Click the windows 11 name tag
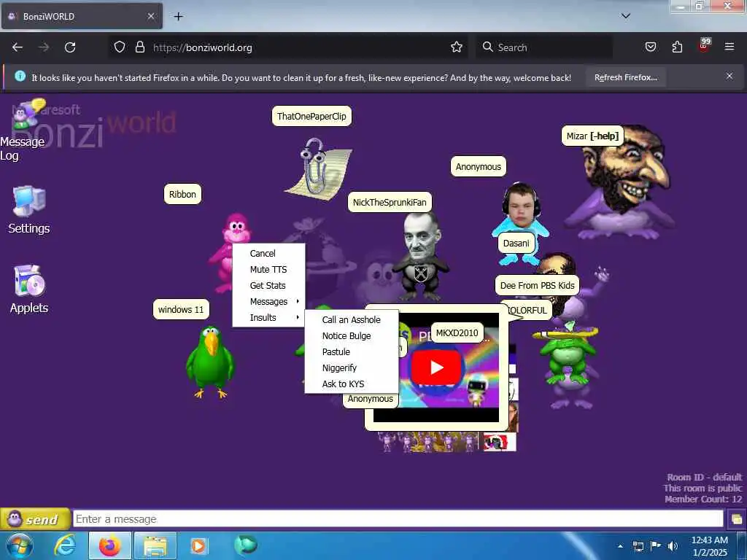 [x=181, y=309]
